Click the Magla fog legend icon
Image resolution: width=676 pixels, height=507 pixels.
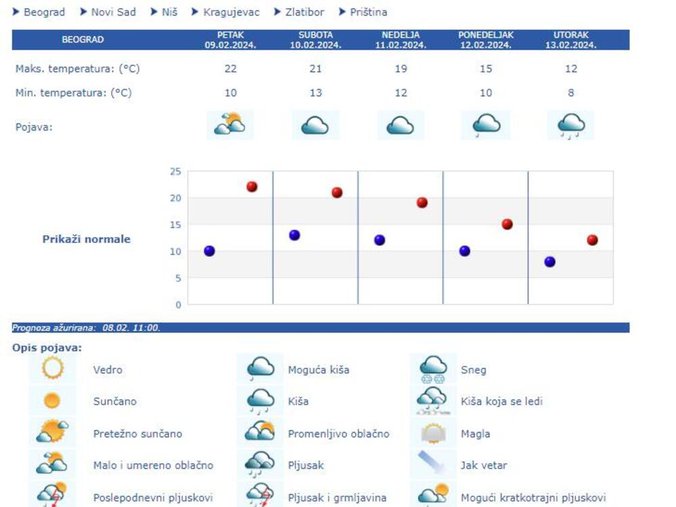coord(434,434)
